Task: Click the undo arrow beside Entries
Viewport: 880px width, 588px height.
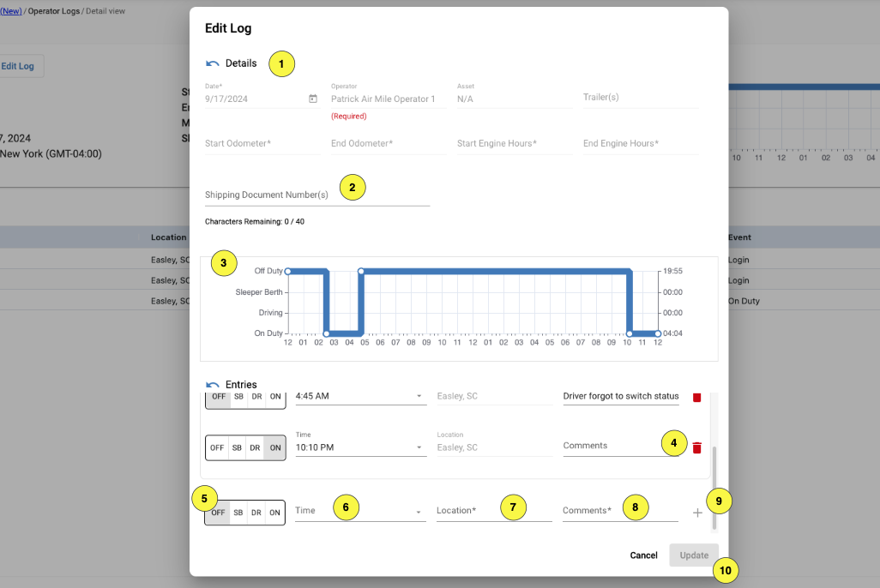Action: click(x=212, y=384)
